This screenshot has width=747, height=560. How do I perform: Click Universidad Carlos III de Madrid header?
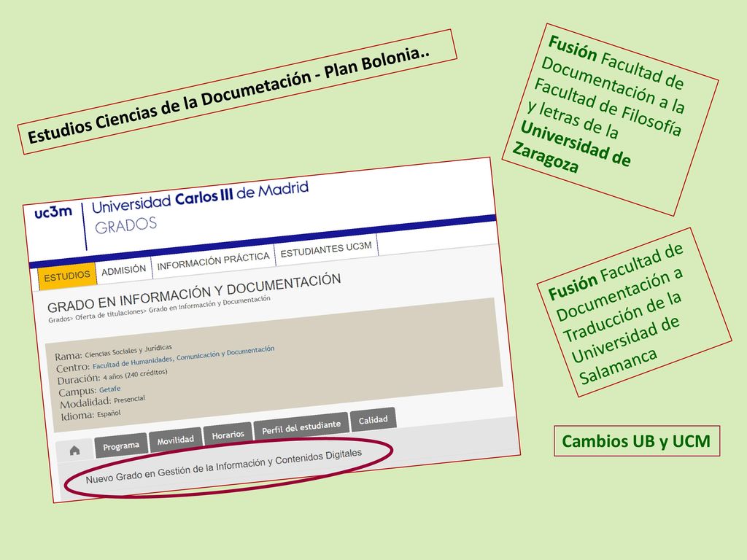(200, 197)
